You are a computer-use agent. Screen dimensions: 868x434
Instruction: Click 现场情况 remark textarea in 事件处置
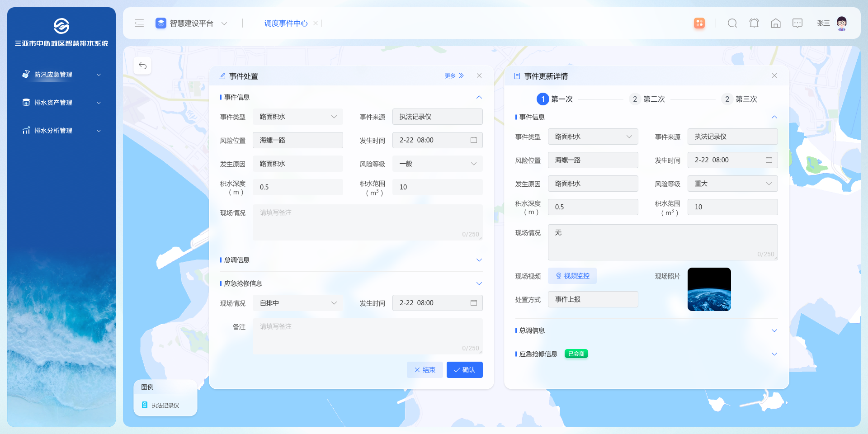click(368, 222)
